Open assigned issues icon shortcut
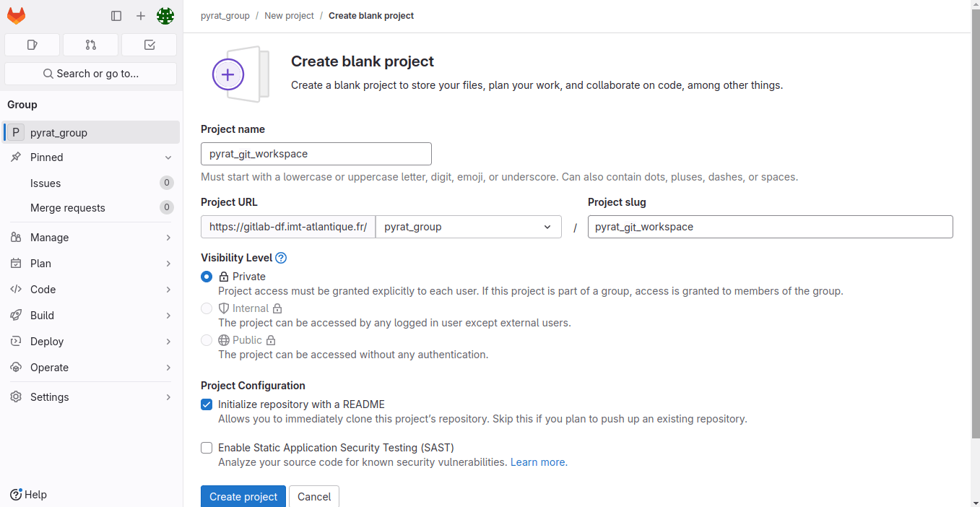Image resolution: width=980 pixels, height=507 pixels. pos(32,45)
